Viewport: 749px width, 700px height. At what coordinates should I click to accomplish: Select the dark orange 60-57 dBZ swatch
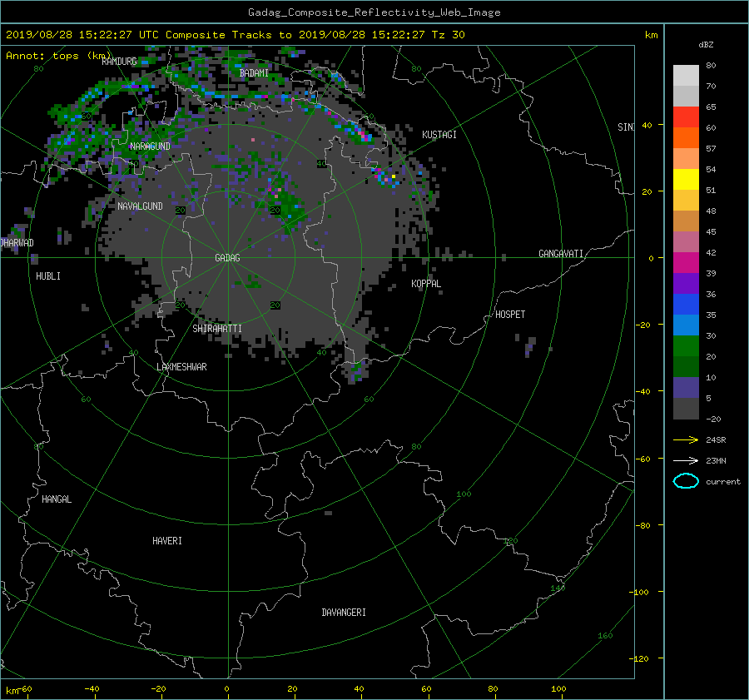pyautogui.click(x=686, y=138)
